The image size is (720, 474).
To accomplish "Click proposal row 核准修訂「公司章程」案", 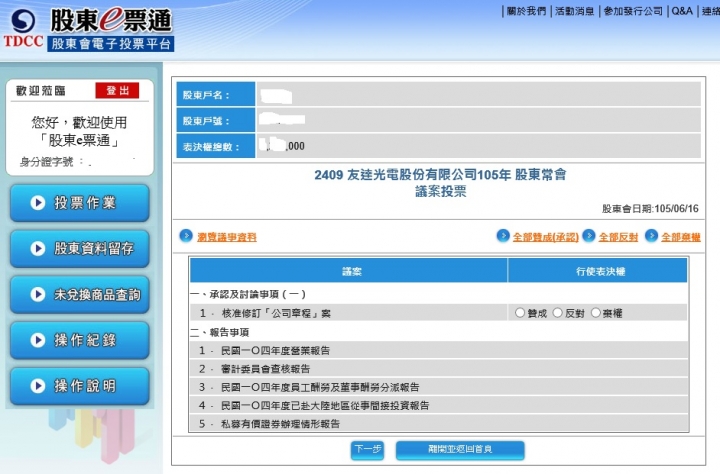I will pyautogui.click(x=276, y=313).
